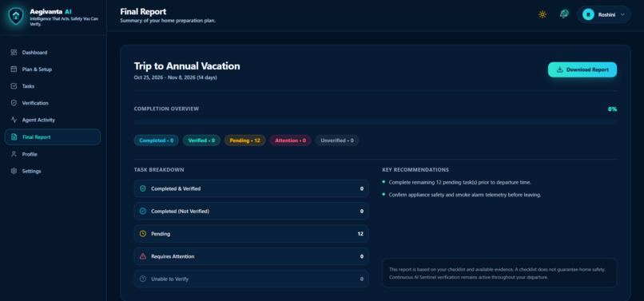Click the Unable to Verify breakdown row
The width and height of the screenshot is (644, 301).
click(252, 279)
